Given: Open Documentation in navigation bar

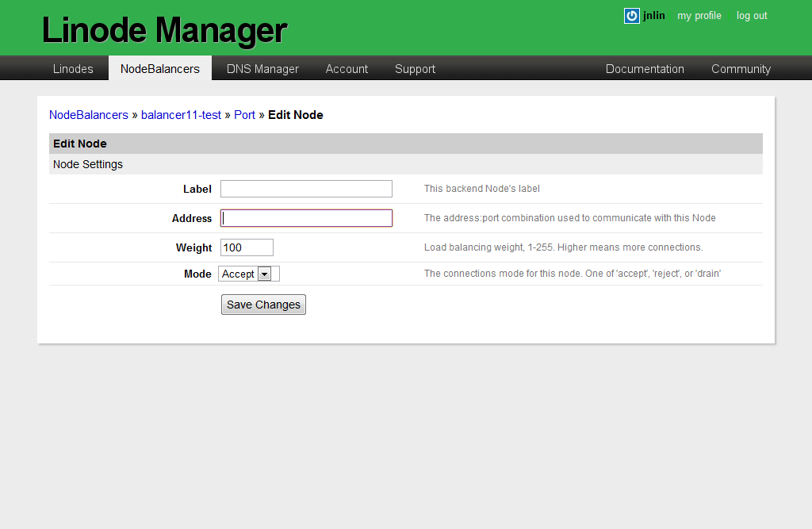Looking at the screenshot, I should click(645, 68).
